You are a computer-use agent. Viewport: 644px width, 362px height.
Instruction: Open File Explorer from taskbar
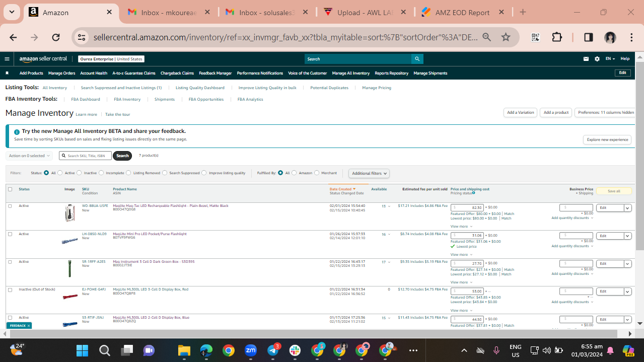tap(183, 350)
